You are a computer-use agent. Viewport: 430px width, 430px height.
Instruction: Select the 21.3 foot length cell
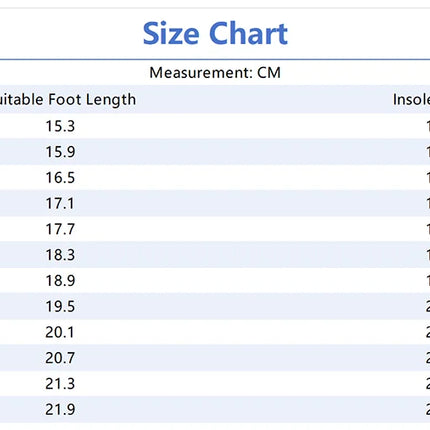[60, 383]
